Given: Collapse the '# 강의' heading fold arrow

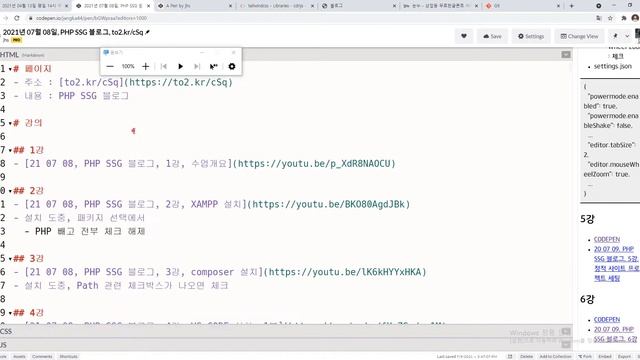Looking at the screenshot, I should pos(10,123).
